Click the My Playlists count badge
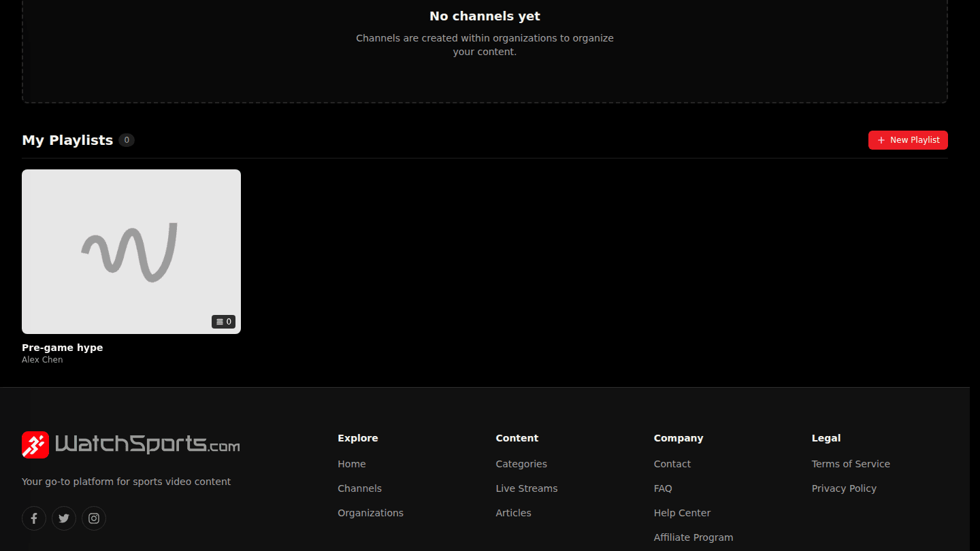Screen dimensions: 980x551 (x=127, y=140)
